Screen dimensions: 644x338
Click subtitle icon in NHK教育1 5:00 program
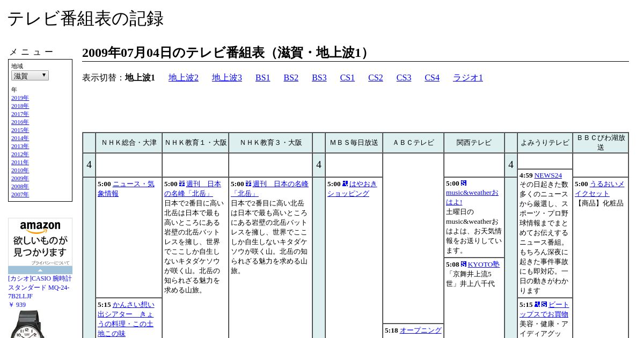[x=182, y=183]
